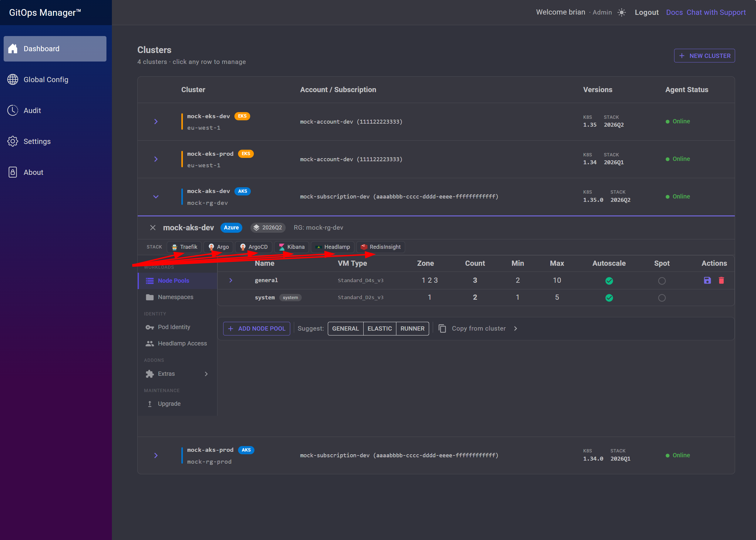Image resolution: width=756 pixels, height=540 pixels.
Task: Open Argo stack link
Action: coord(218,247)
